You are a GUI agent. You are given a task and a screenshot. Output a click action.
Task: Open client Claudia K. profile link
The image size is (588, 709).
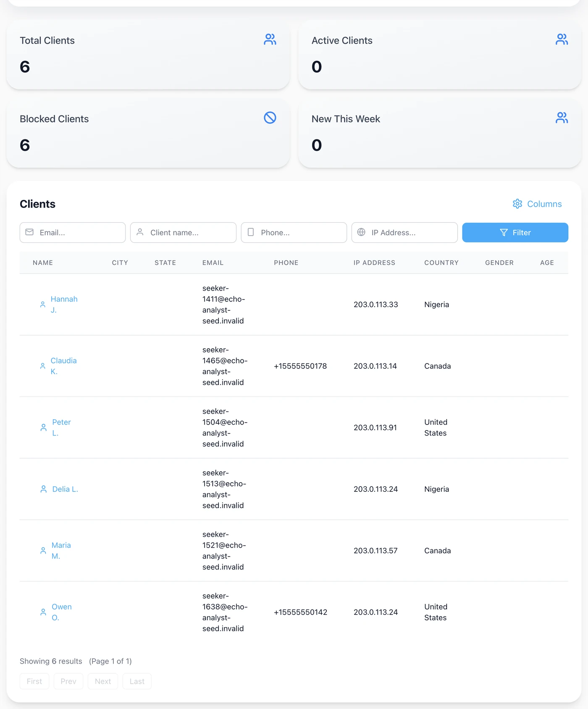63,366
